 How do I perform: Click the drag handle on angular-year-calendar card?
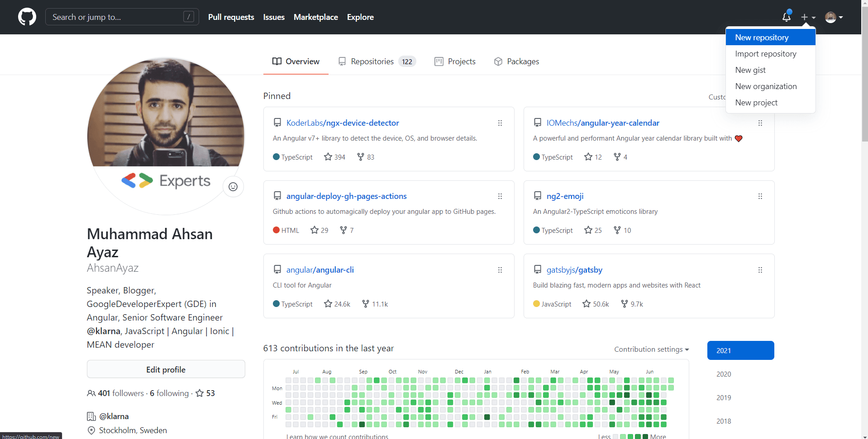pyautogui.click(x=760, y=123)
